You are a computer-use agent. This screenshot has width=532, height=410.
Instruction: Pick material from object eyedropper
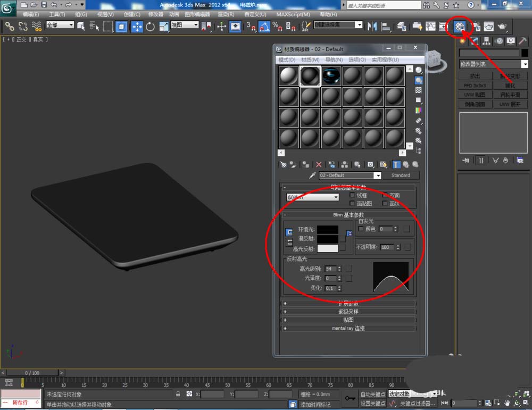312,175
